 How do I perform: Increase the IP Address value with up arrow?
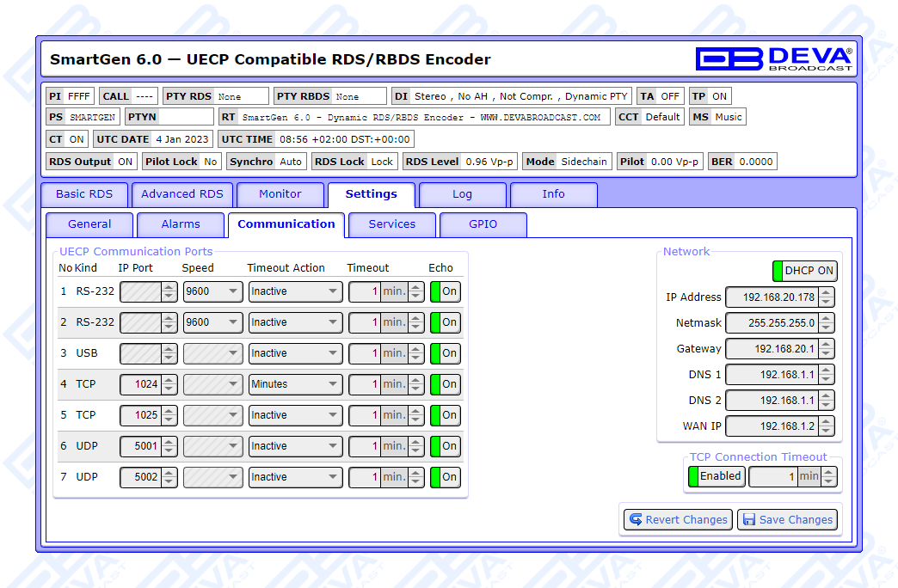(827, 293)
